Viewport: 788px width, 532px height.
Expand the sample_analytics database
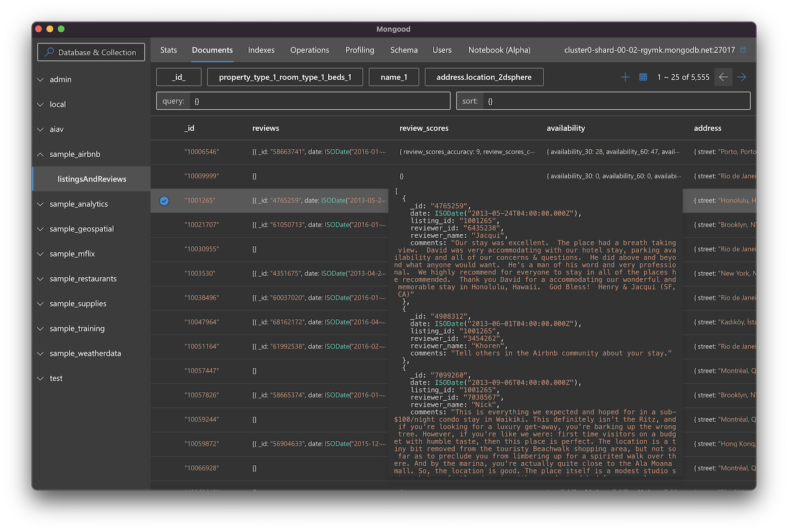pos(40,204)
